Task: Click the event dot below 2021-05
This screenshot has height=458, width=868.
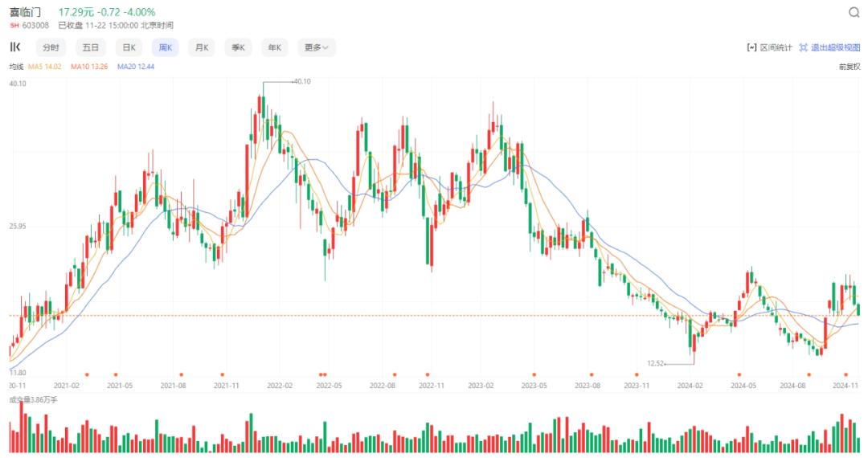Action: pos(116,375)
